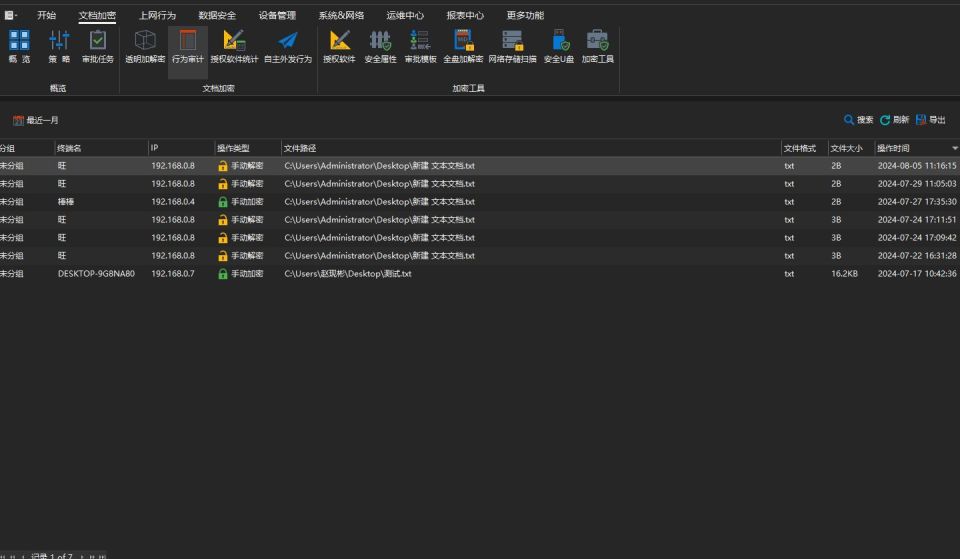Viewport: 960px width, 559px height.
Task: Open the 网络存储扫描 tool
Action: [x=512, y=46]
